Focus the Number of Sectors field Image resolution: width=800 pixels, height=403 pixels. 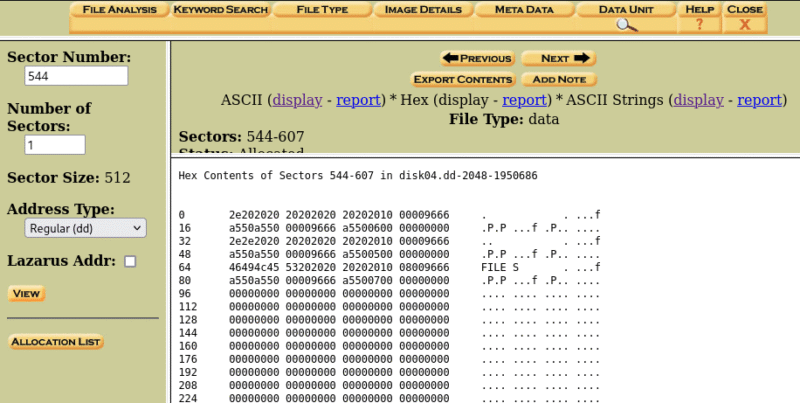click(54, 145)
